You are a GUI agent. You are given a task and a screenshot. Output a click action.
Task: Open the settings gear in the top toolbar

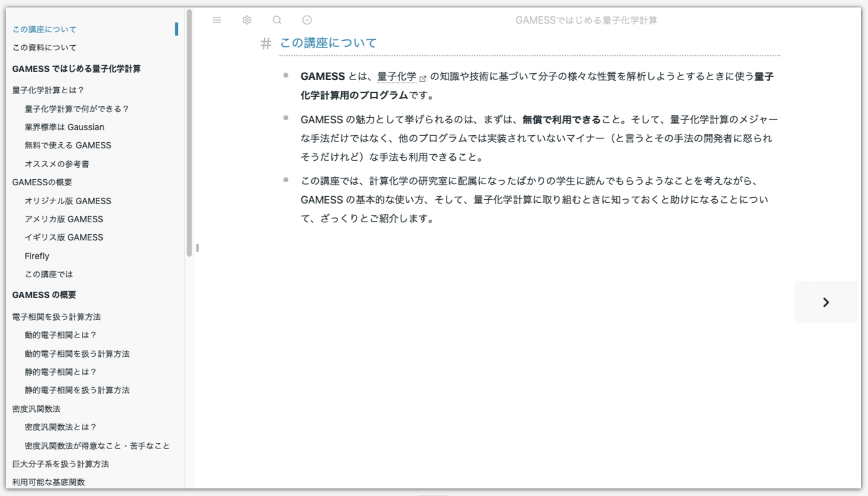click(247, 20)
